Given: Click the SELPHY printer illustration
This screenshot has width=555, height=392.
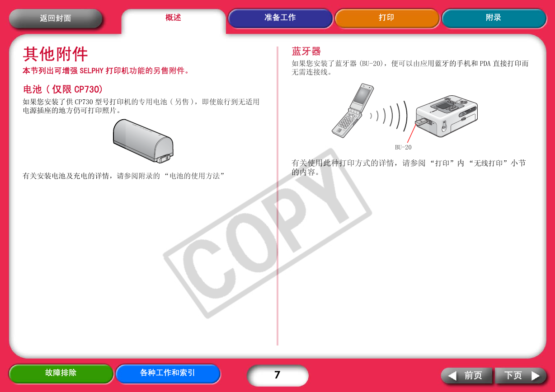Looking at the screenshot, I should click(x=446, y=116).
